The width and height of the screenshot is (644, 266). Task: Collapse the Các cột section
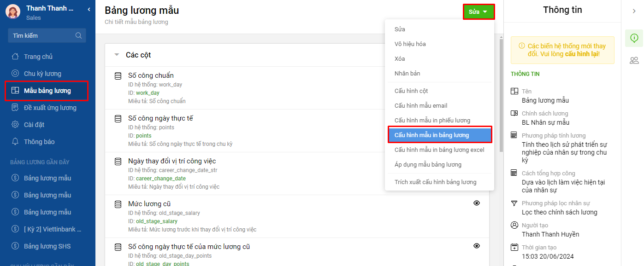(x=117, y=55)
